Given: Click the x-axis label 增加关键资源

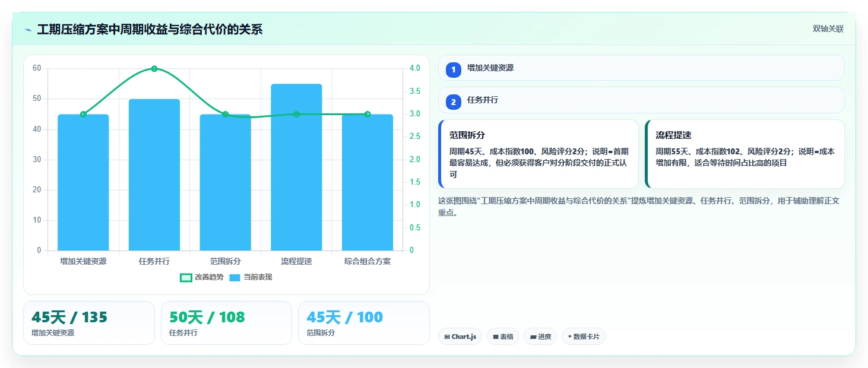Looking at the screenshot, I should coord(83,261).
